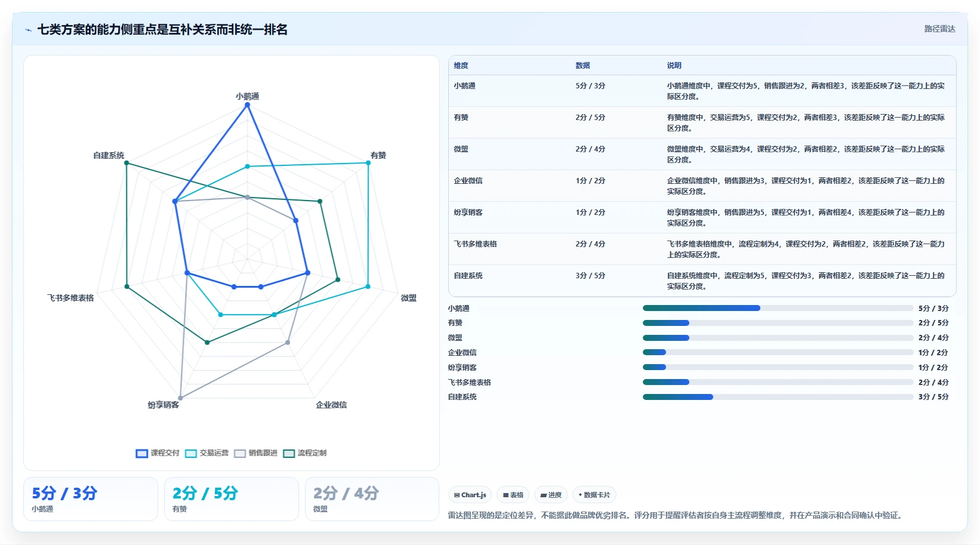Click the 七类方案 page title
980x545 pixels.
(162, 29)
